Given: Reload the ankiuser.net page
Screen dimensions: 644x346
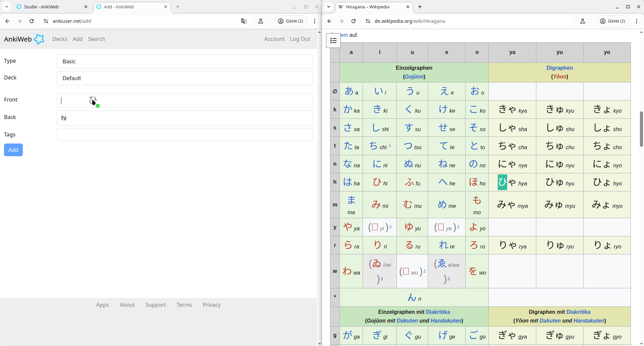Looking at the screenshot, I should pos(32,21).
